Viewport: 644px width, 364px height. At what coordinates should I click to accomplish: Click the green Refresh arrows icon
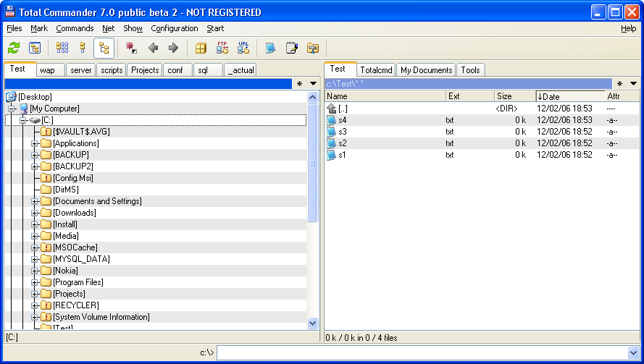[x=14, y=48]
